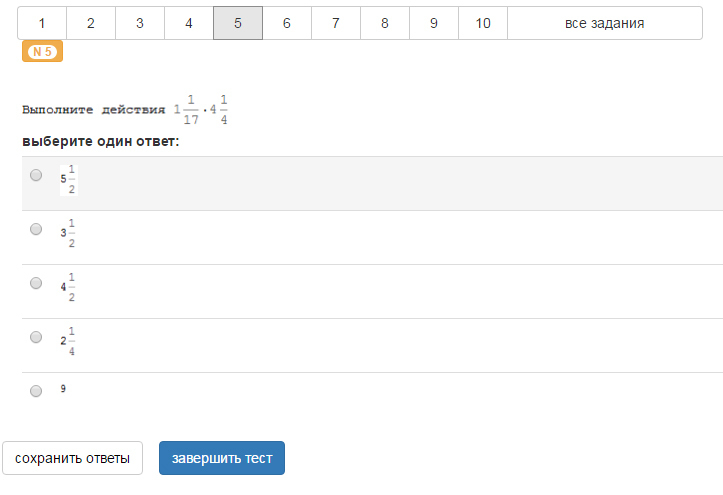Viewport: 723px width, 495px height.
Task: Select answer 9 radio button
Action: click(x=36, y=391)
